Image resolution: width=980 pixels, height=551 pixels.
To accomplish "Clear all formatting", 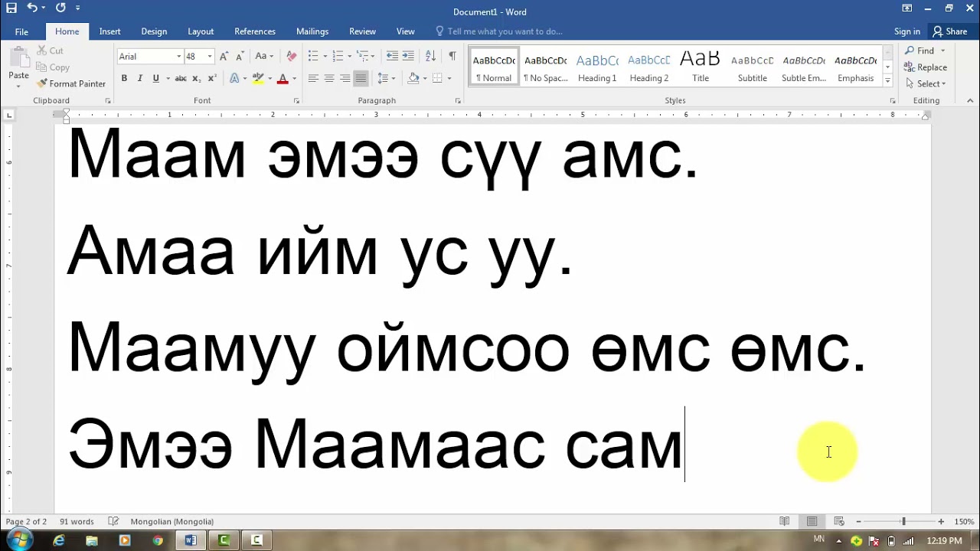I will pos(291,56).
